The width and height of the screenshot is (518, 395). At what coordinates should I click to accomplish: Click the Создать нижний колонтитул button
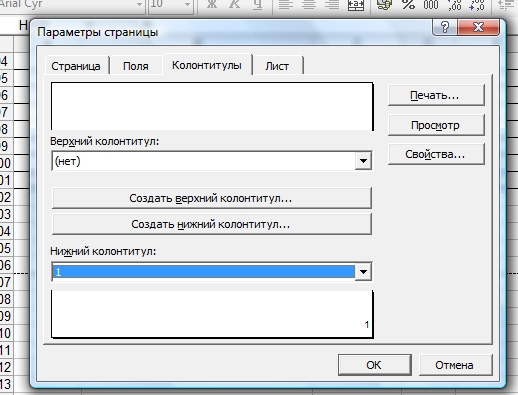coord(212,224)
